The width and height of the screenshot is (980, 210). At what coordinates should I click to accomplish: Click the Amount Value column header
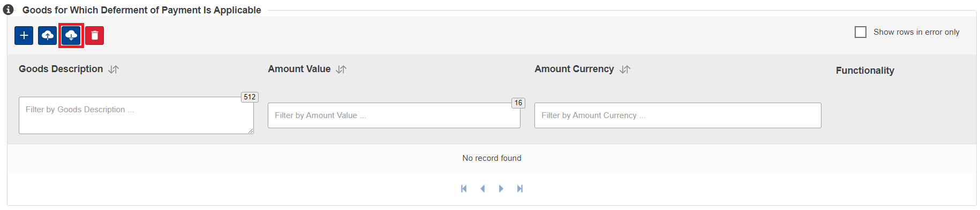point(299,69)
